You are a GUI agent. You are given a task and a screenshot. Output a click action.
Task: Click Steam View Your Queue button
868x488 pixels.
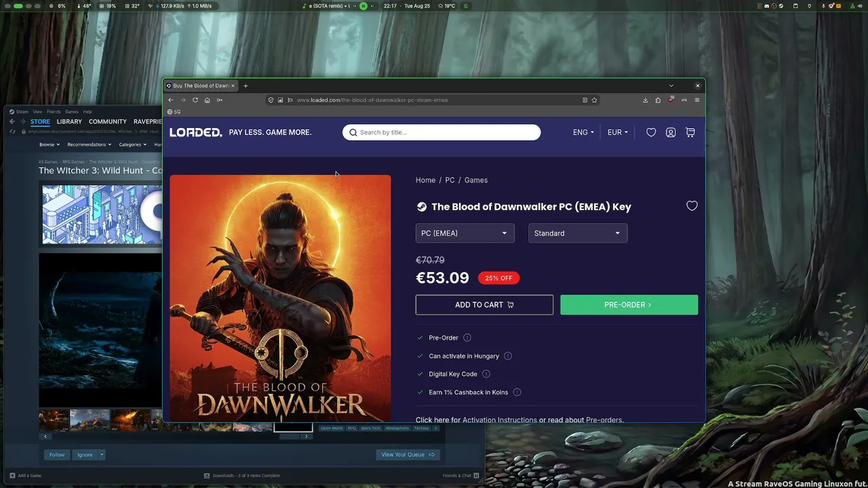(x=408, y=455)
